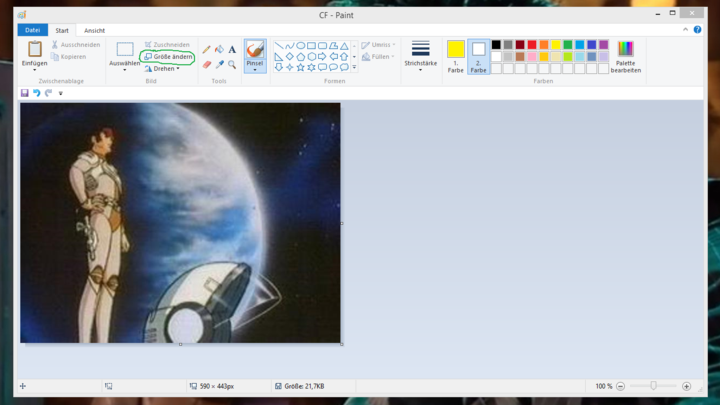Toggle 2. Farbe as active color
This screenshot has height=405, width=720.
click(478, 56)
